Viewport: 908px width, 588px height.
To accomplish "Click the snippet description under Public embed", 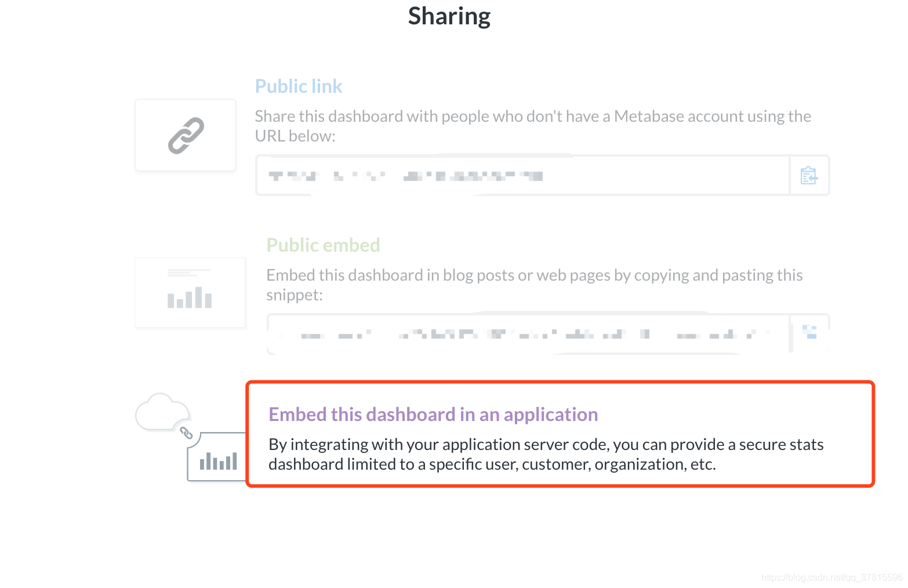I will [533, 284].
